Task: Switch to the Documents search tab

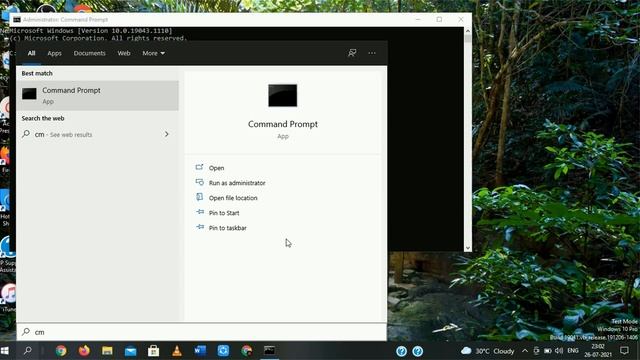Action: (89, 53)
